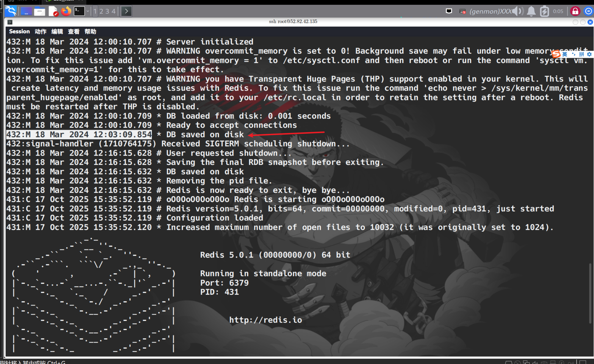
Task: Toggle the volume speaker icon
Action: click(517, 11)
